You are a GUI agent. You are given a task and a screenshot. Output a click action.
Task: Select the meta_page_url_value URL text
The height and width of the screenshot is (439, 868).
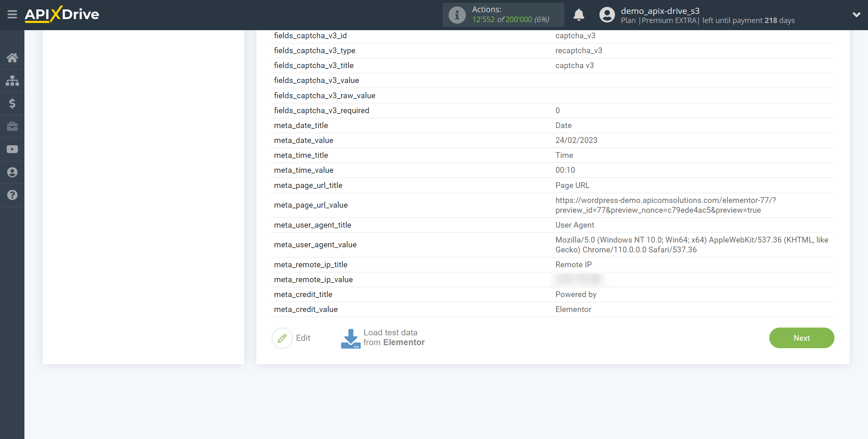(665, 205)
